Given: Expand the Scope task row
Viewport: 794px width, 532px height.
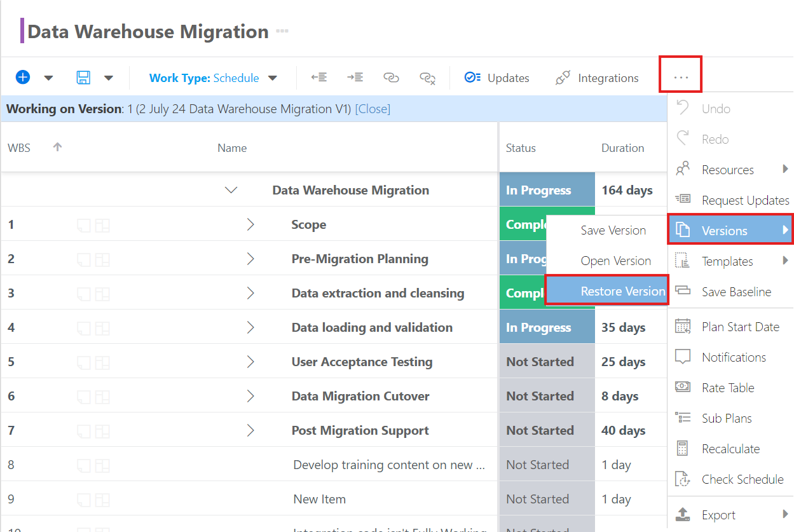Looking at the screenshot, I should [250, 224].
